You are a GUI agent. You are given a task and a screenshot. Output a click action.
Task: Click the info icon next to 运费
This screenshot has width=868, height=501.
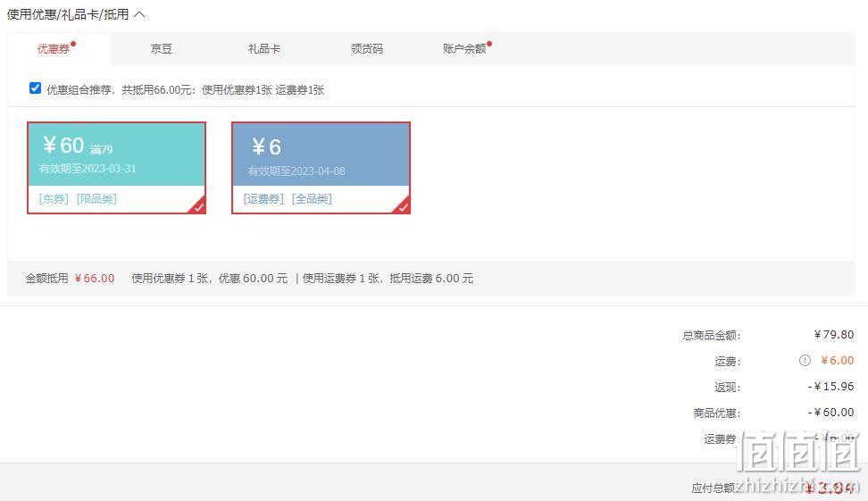coord(805,361)
